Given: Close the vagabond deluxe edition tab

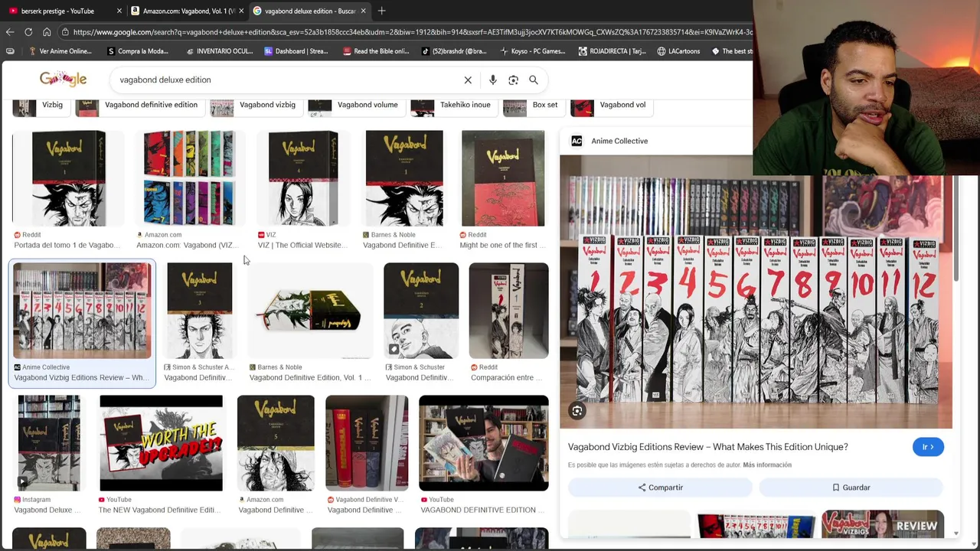Looking at the screenshot, I should point(363,11).
